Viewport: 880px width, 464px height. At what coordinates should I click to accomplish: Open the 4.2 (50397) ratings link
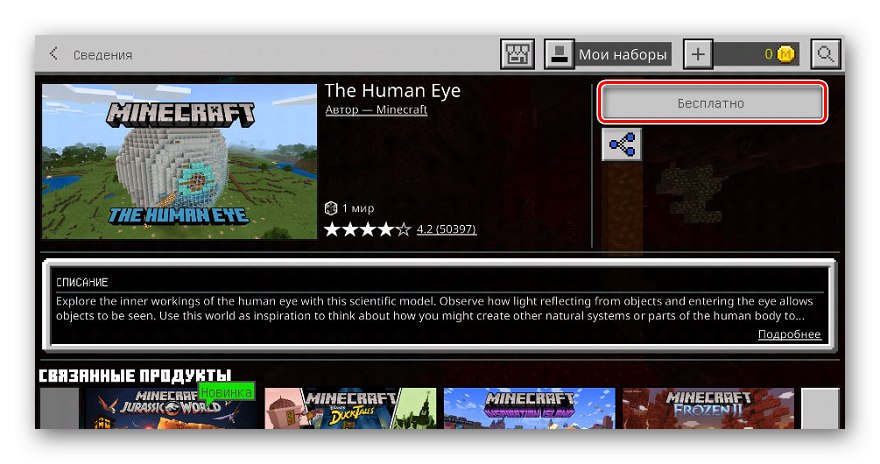pos(446,229)
